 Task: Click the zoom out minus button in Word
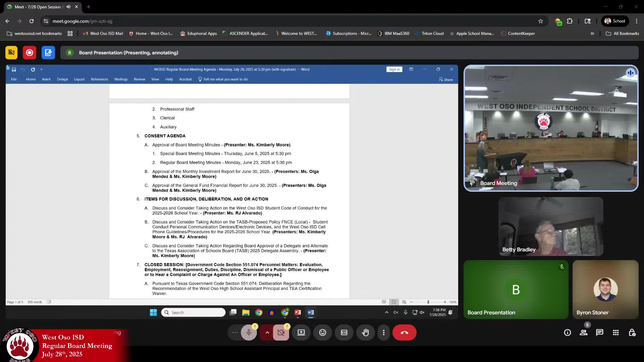[411, 302]
